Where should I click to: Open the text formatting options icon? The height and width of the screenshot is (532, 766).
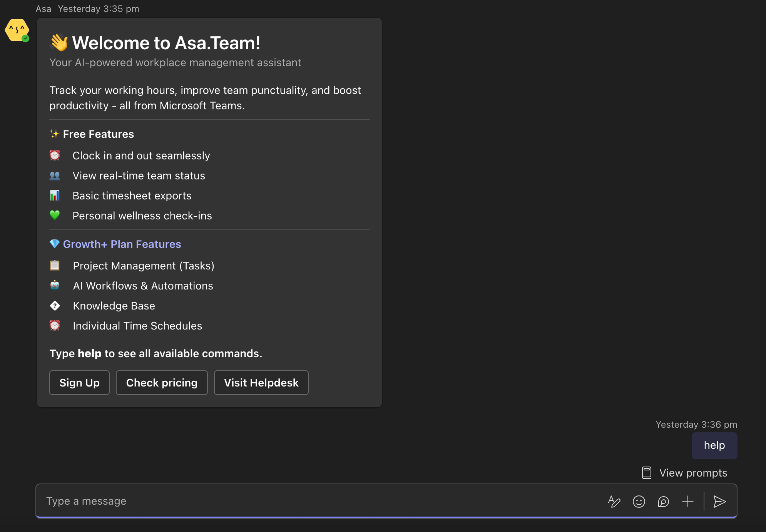click(x=614, y=501)
